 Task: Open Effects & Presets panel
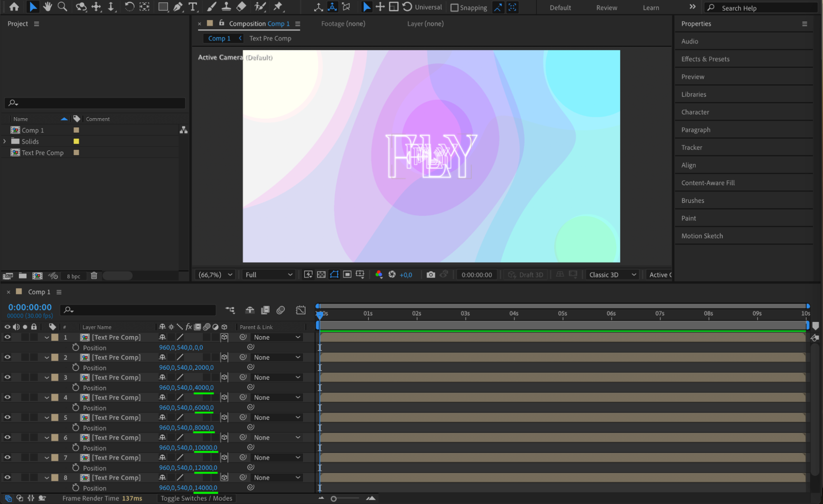click(705, 59)
